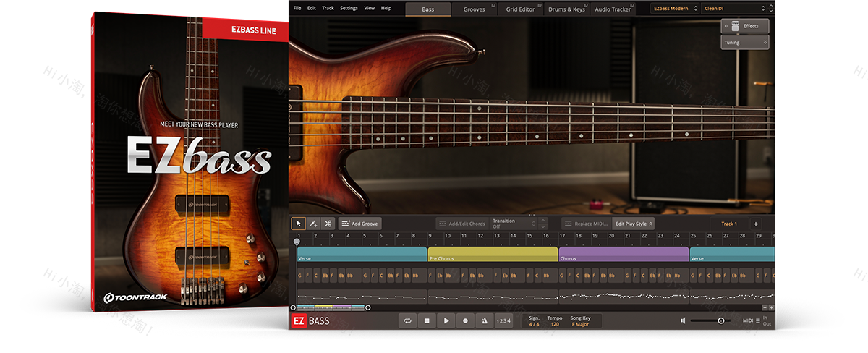
Task: Click the playhead marker at bar 1
Action: 297,242
